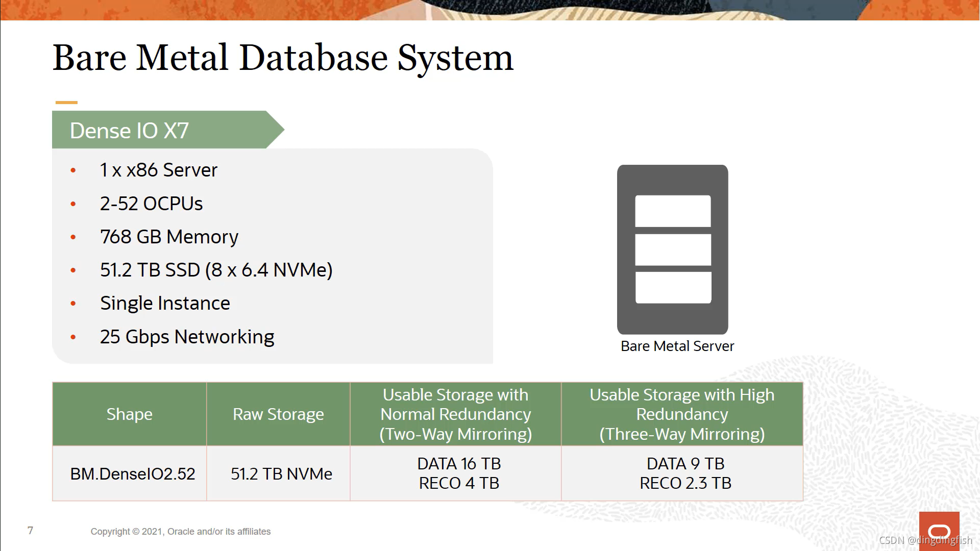Click the bottom white slot in server icon
980x551 pixels.
[x=673, y=287]
